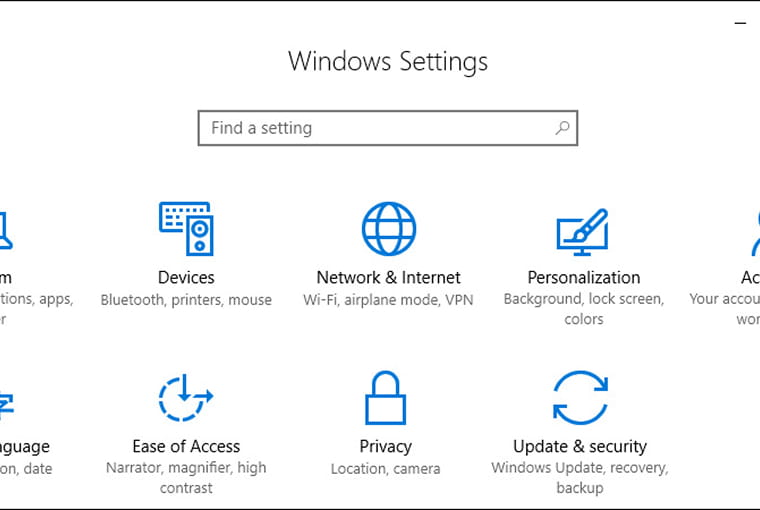The image size is (760, 510).
Task: Click the Privacy padlock icon
Action: [x=385, y=398]
